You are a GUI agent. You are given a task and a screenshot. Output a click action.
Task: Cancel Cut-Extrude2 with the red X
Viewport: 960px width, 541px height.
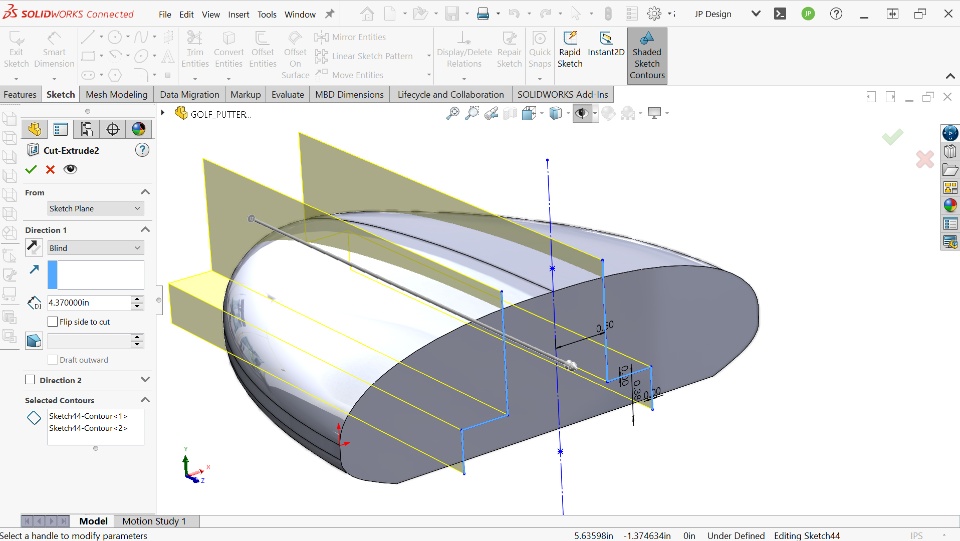(x=50, y=169)
